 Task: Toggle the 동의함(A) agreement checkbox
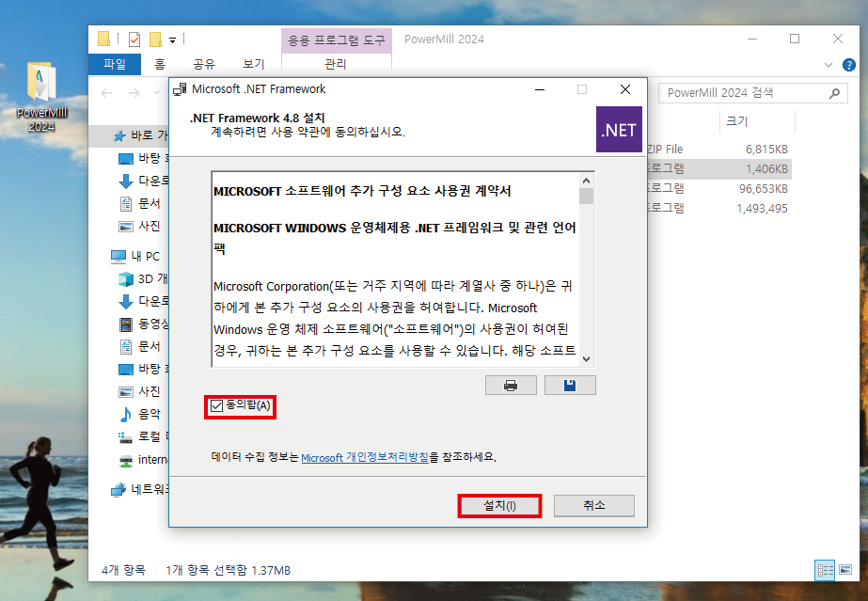point(216,406)
